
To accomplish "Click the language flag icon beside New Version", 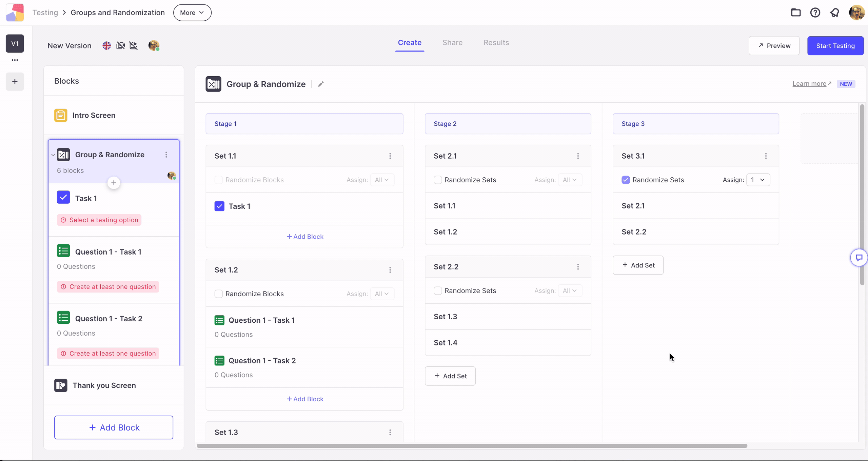I will click(x=107, y=45).
